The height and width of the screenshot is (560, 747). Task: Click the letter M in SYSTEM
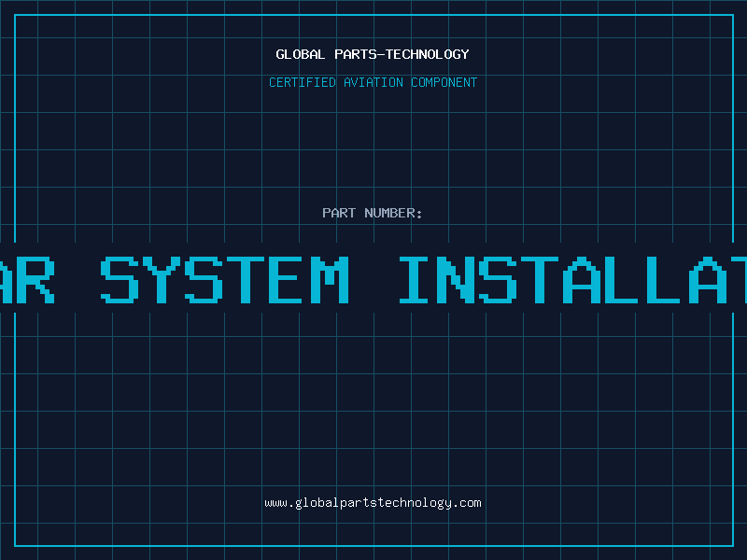pyautogui.click(x=331, y=280)
